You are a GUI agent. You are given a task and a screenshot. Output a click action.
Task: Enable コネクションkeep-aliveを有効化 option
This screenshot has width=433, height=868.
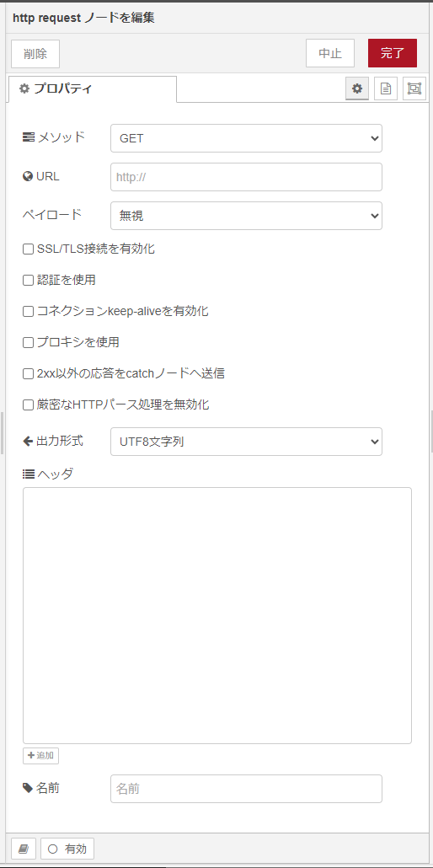[29, 312]
